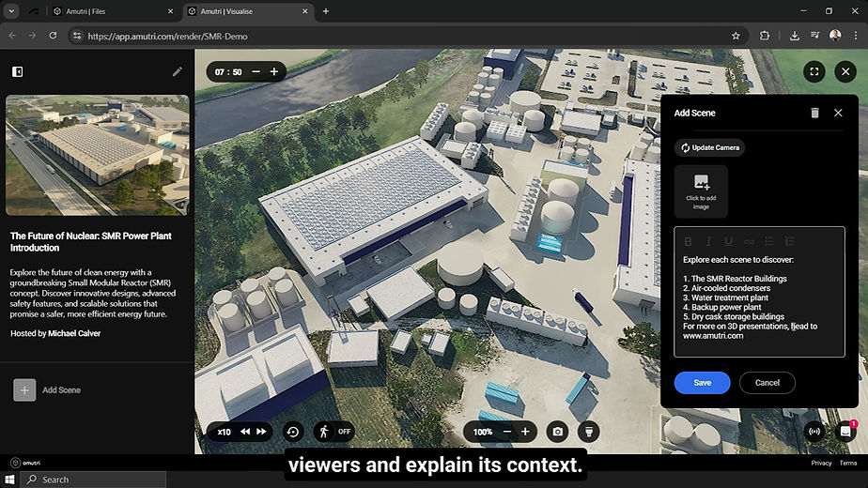This screenshot has height=488, width=868.
Task: Collapse the left sidebar panel icon
Action: [17, 71]
